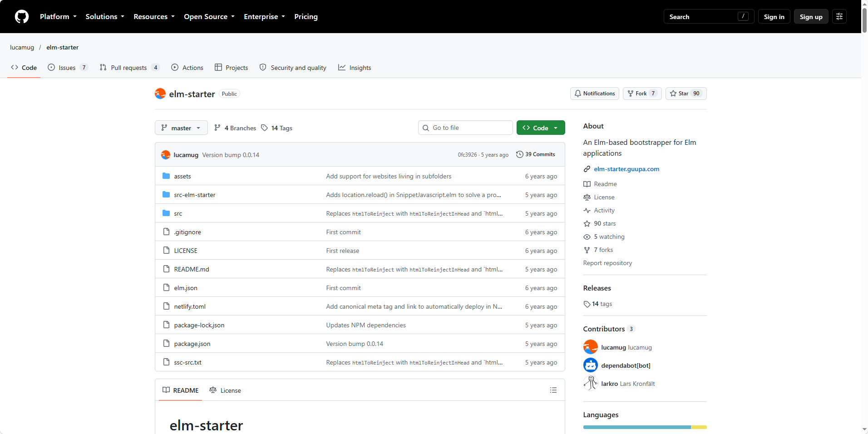This screenshot has height=434, width=868.
Task: Go to the GitHub homepage logo
Action: (x=22, y=17)
